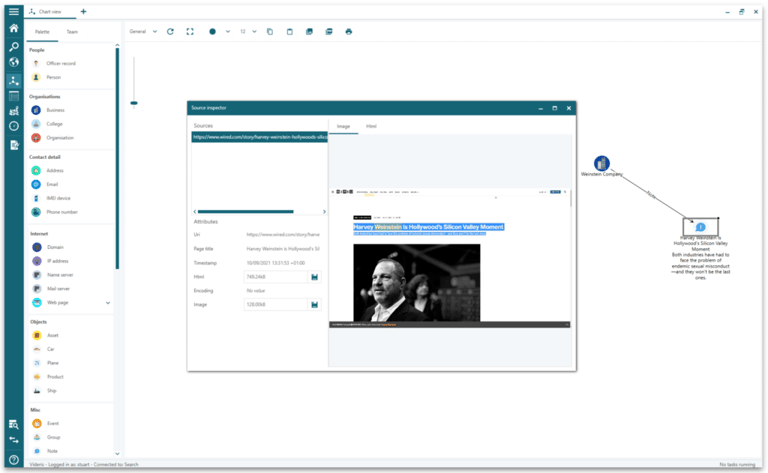Open the list search icon near sidebar bottom

[x=14, y=424]
